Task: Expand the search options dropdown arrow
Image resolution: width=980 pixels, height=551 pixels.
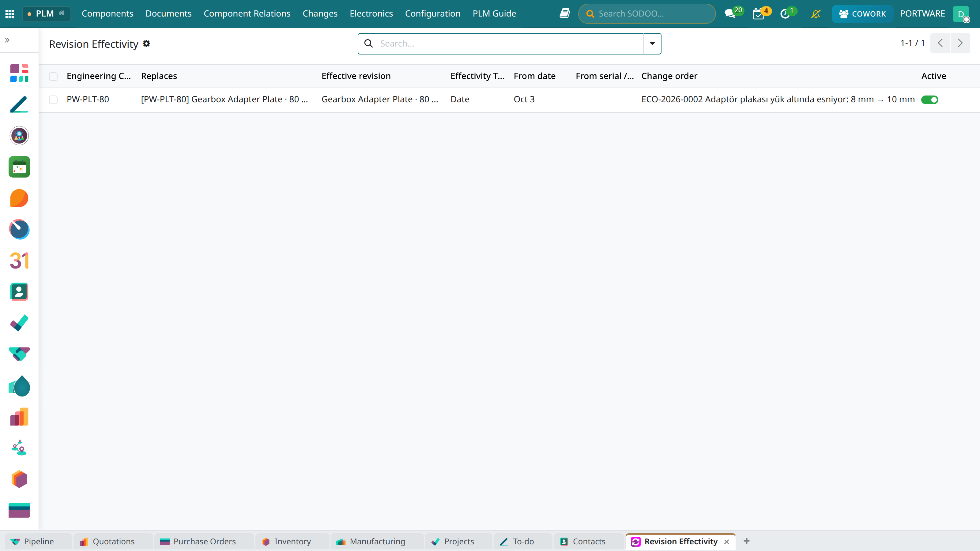Action: (x=652, y=44)
